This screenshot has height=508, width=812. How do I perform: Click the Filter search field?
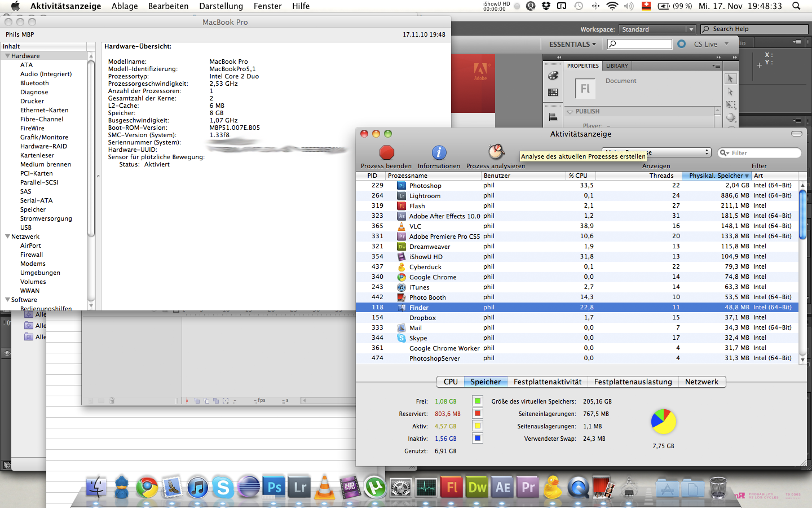click(x=760, y=153)
